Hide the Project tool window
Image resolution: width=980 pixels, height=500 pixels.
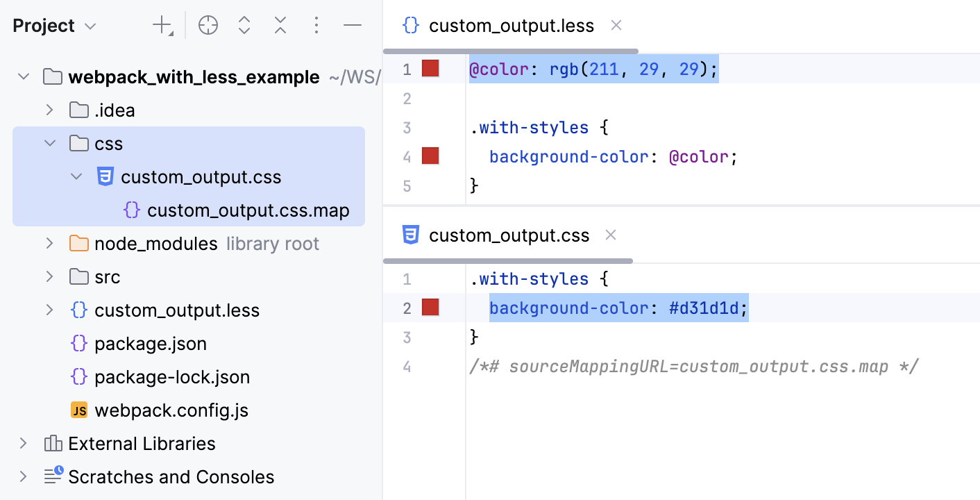tap(353, 25)
